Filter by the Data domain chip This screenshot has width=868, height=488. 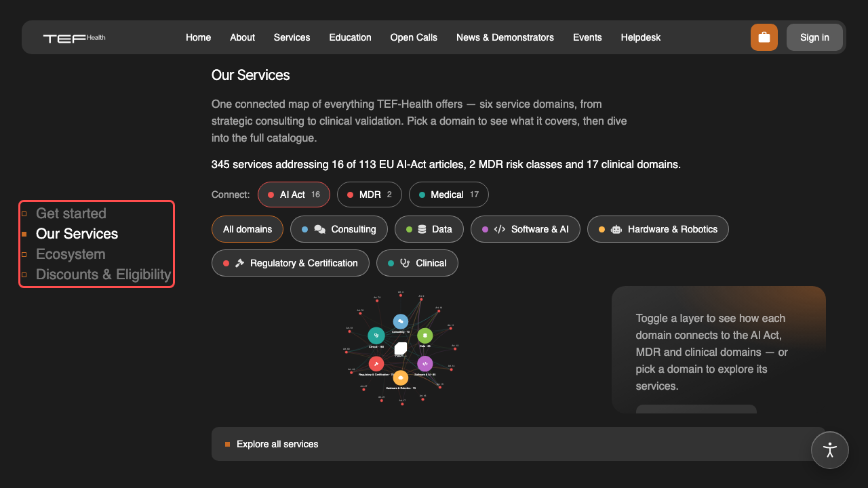429,229
